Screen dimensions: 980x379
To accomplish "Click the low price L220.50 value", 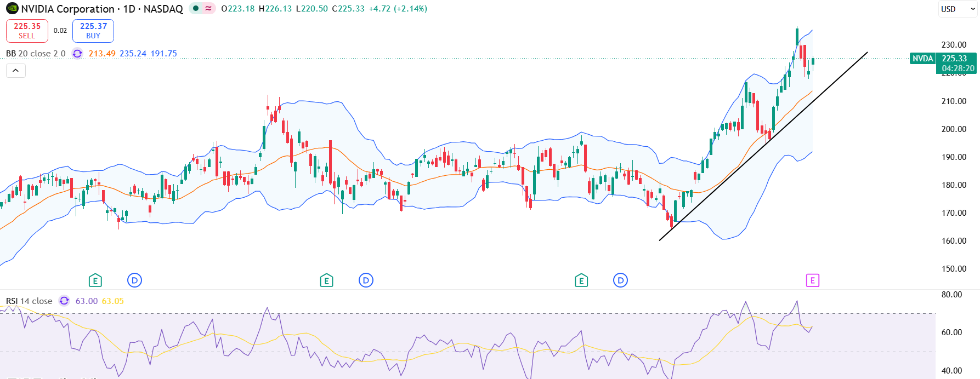I will (311, 9).
